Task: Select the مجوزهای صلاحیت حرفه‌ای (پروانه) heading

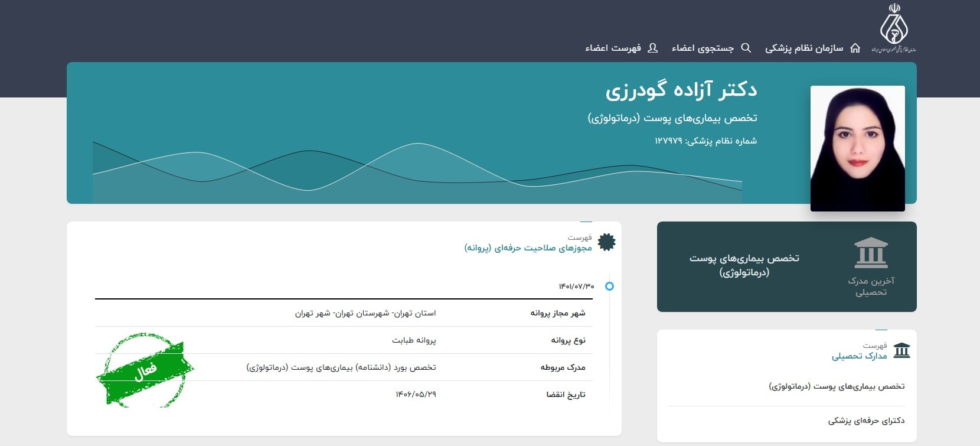Action: [x=528, y=248]
